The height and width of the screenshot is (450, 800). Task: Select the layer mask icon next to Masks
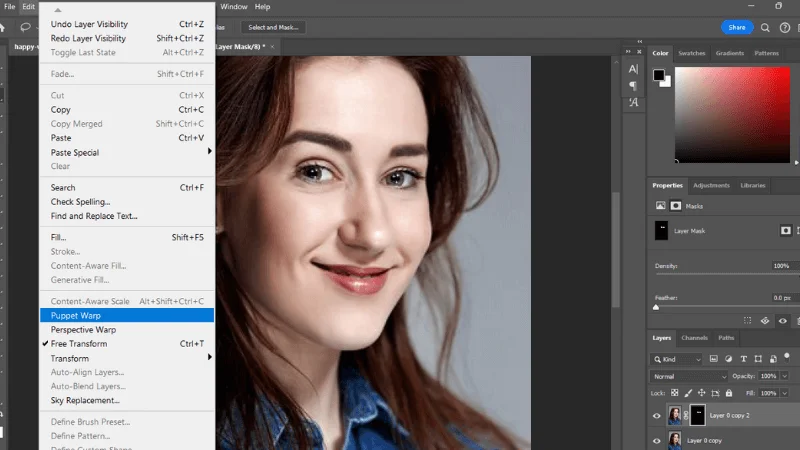(676, 206)
